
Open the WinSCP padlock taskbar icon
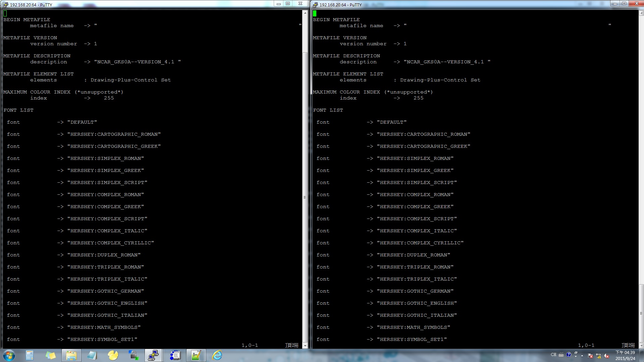pos(133,355)
